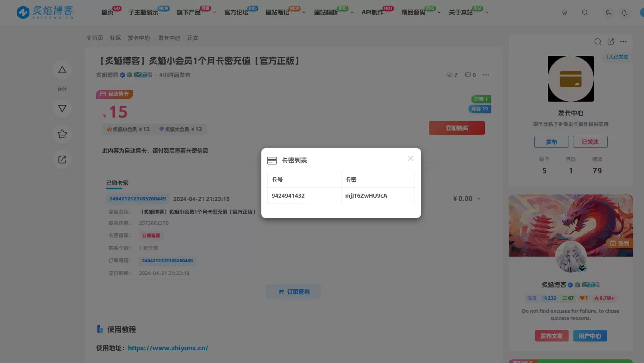Click author name 炙焰博客 under title
The image size is (644, 363).
click(x=107, y=75)
